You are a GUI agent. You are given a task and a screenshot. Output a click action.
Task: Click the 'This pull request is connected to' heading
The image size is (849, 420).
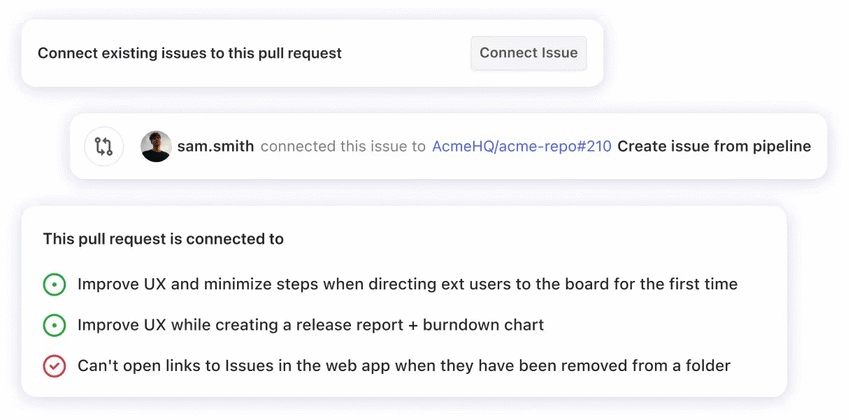[163, 240]
